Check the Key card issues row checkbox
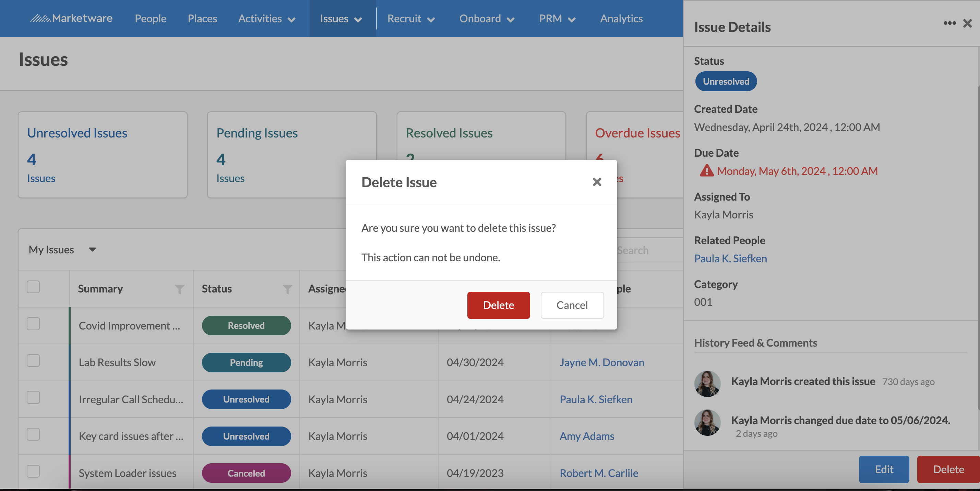The height and width of the screenshot is (491, 980). click(x=34, y=434)
